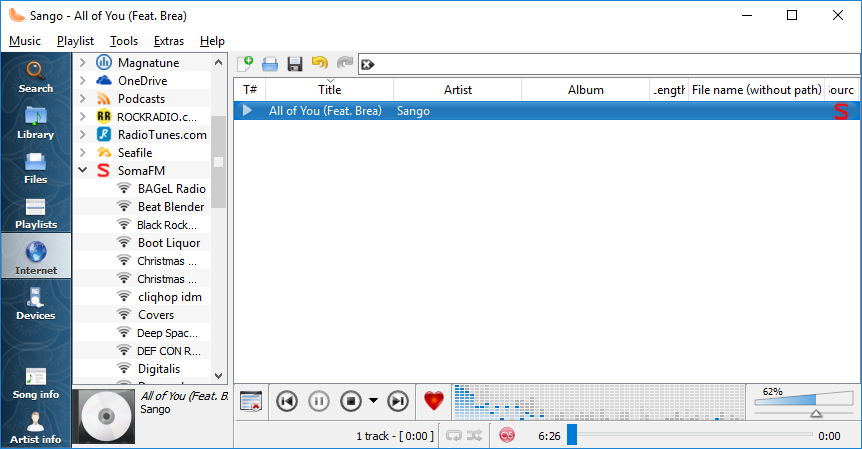
Task: Expand the Magnatune tree node
Action: [82, 63]
